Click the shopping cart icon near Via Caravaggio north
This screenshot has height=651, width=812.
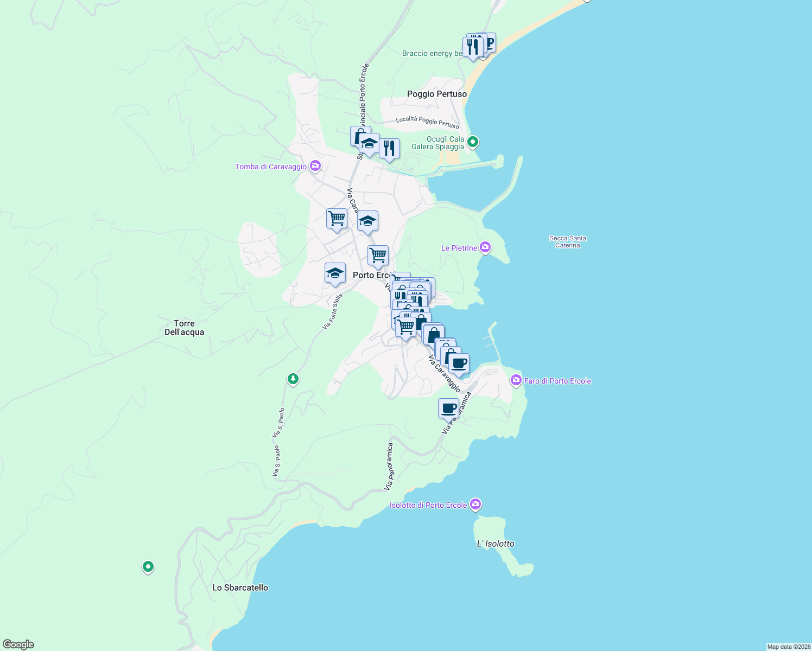point(337,218)
